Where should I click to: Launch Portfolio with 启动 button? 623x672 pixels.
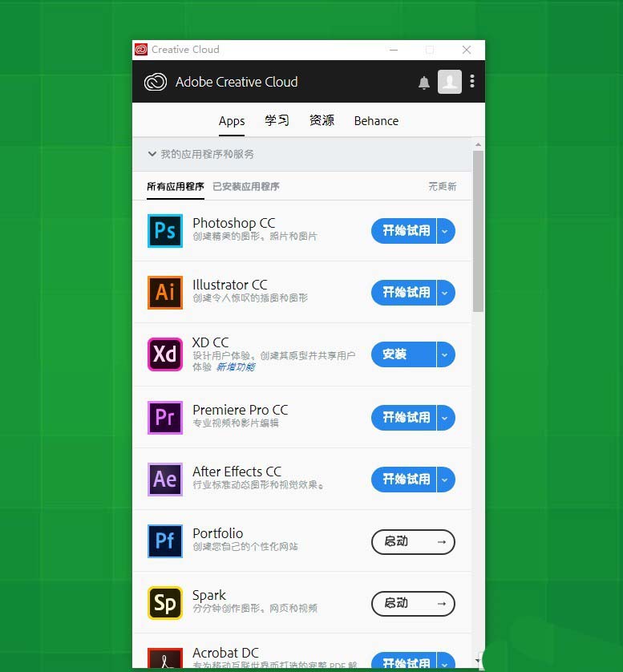click(x=413, y=542)
